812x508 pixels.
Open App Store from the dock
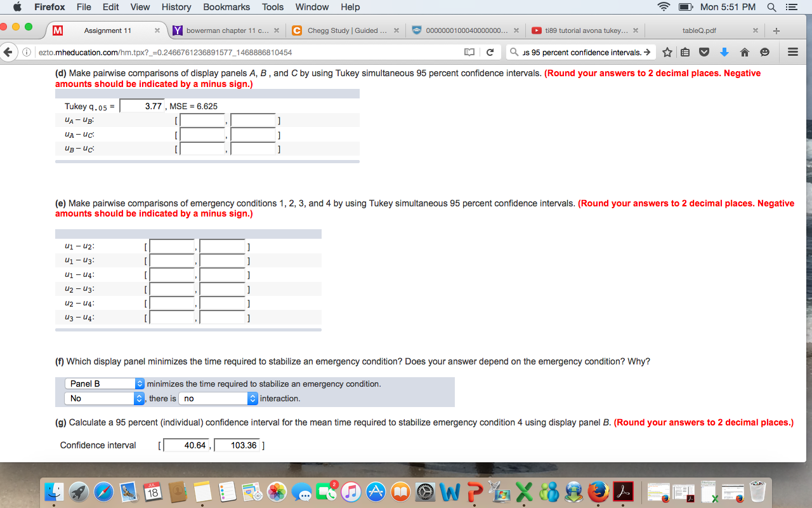click(x=376, y=491)
